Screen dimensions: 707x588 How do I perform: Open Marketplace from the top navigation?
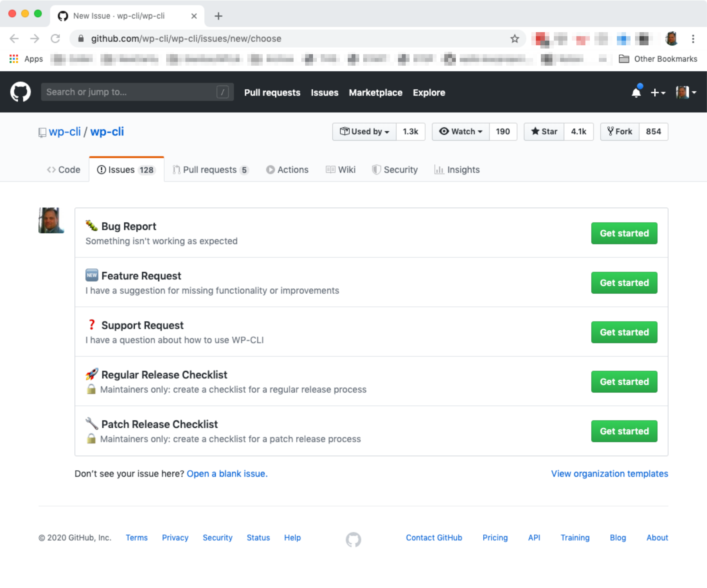pos(375,93)
